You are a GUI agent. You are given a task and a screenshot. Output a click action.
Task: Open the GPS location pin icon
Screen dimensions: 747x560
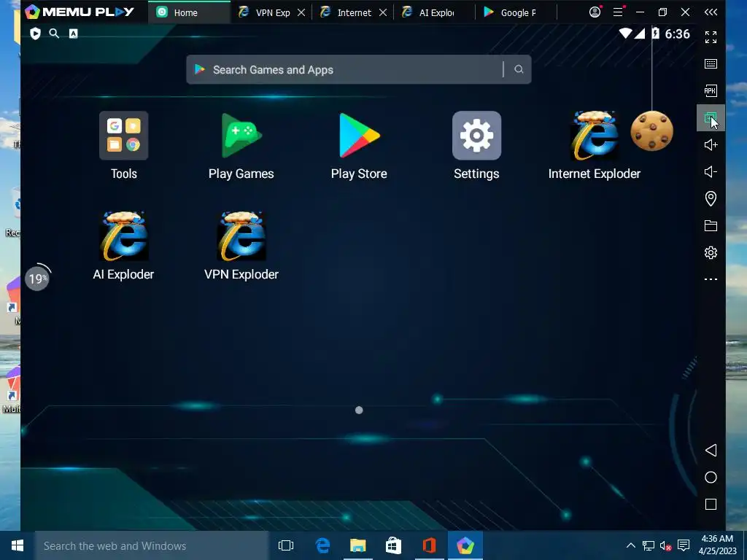711,198
